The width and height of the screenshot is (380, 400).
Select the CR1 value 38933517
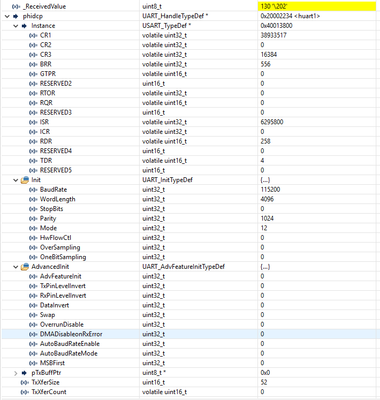[273, 35]
